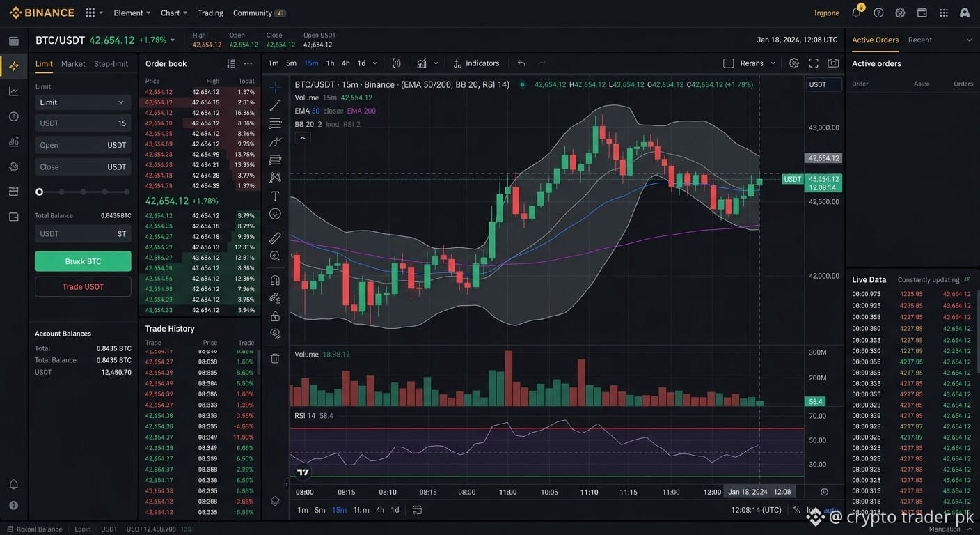
Task: Open the coin dollar icon in sidebar
Action: (14, 116)
